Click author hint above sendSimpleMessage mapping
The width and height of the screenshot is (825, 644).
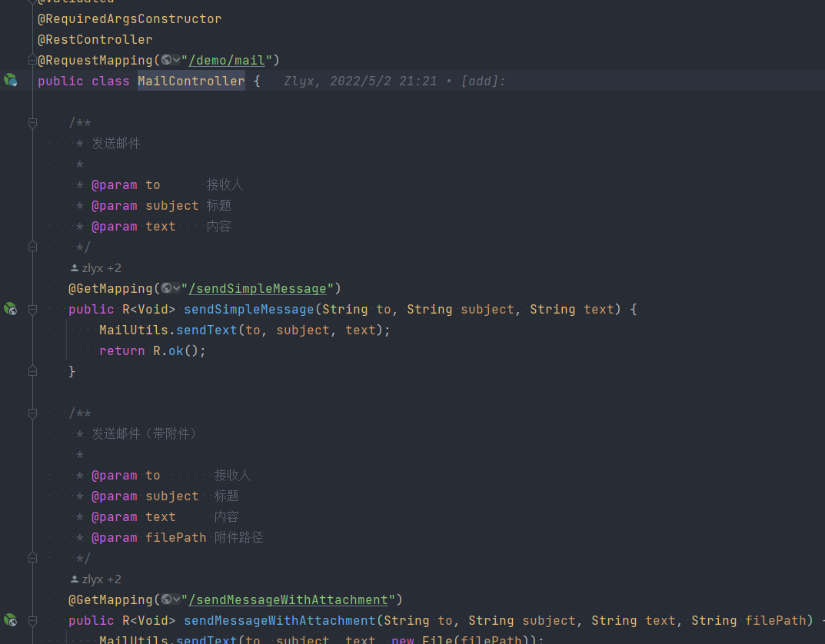pyautogui.click(x=96, y=268)
